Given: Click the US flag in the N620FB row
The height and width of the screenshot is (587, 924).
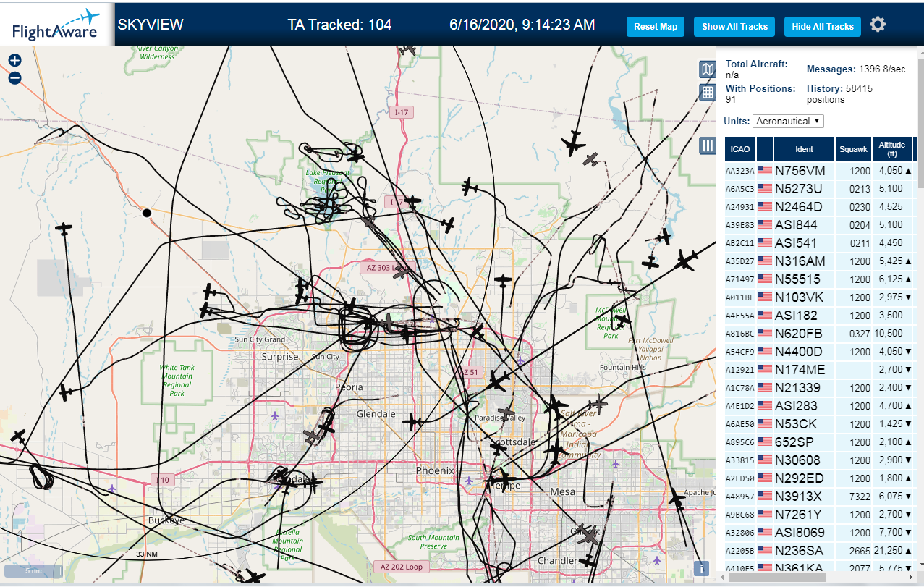Looking at the screenshot, I should pyautogui.click(x=765, y=334).
